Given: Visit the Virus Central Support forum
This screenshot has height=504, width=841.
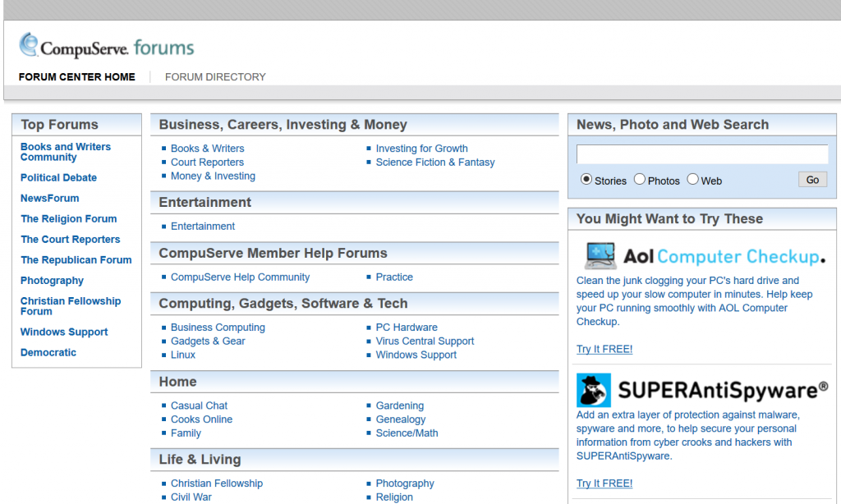Looking at the screenshot, I should [x=425, y=341].
